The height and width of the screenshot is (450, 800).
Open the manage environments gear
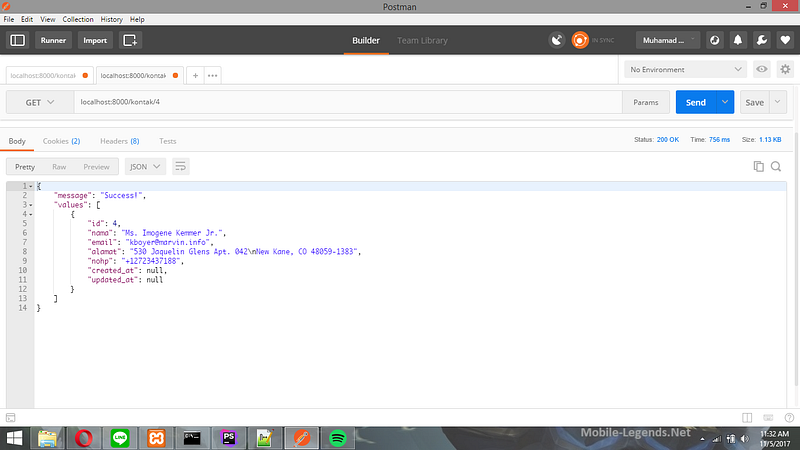785,69
